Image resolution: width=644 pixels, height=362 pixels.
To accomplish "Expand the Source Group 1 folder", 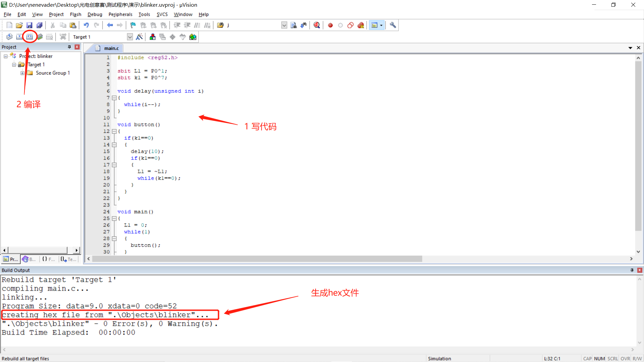I will pos(22,73).
